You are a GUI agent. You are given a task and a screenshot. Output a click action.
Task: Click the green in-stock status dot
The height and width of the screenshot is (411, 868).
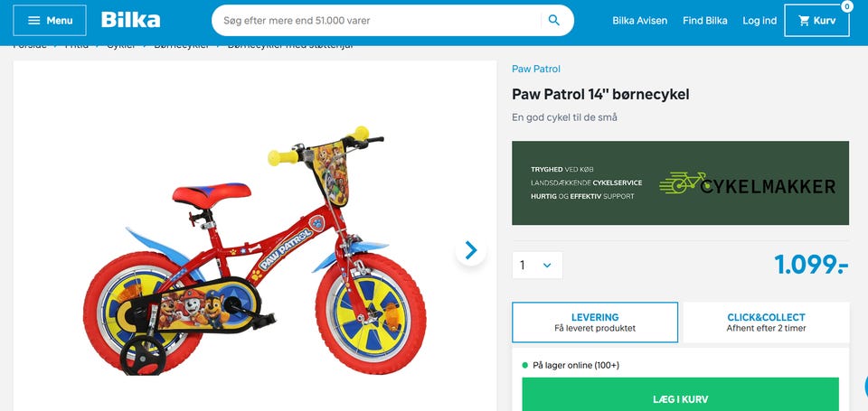(525, 365)
